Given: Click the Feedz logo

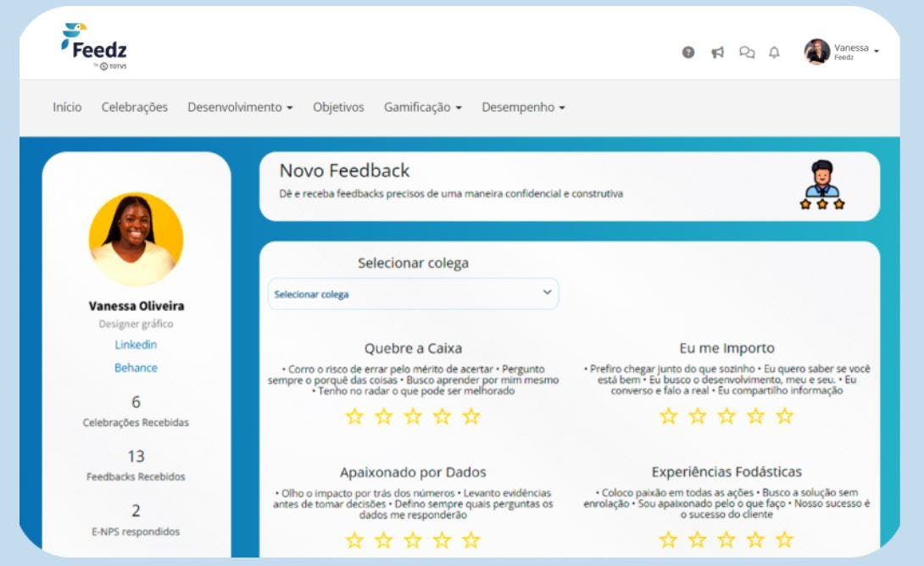Looking at the screenshot, I should pyautogui.click(x=92, y=47).
